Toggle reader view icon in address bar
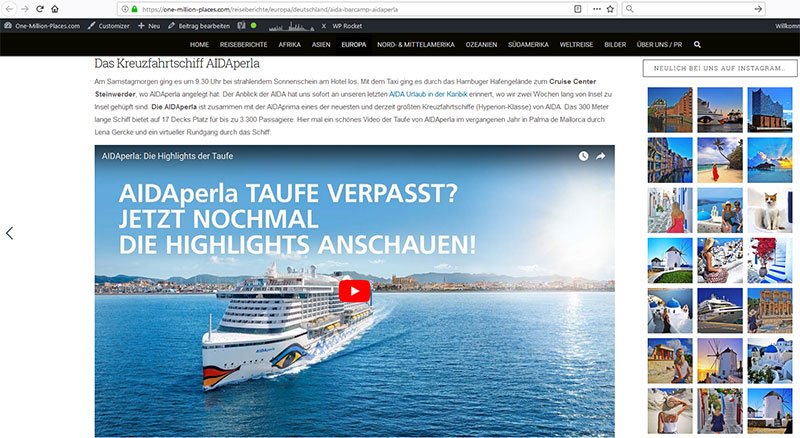800x438 pixels. point(578,9)
